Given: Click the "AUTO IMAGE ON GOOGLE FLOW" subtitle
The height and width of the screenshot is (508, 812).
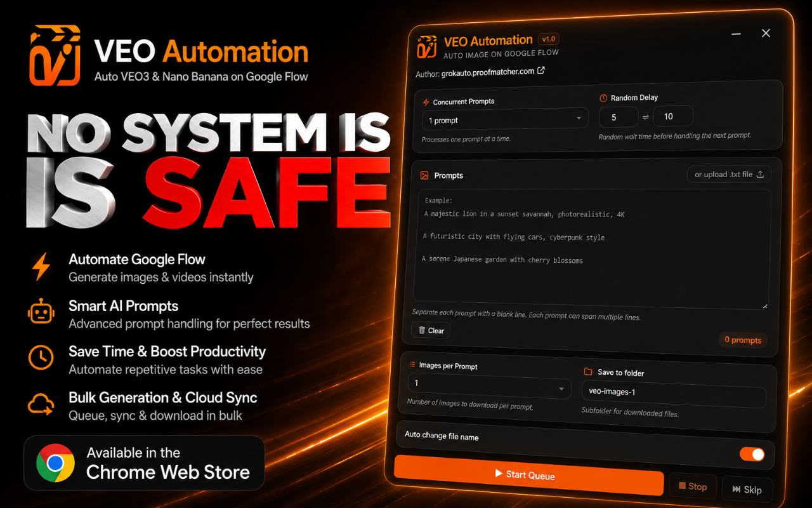Looking at the screenshot, I should coord(501,54).
